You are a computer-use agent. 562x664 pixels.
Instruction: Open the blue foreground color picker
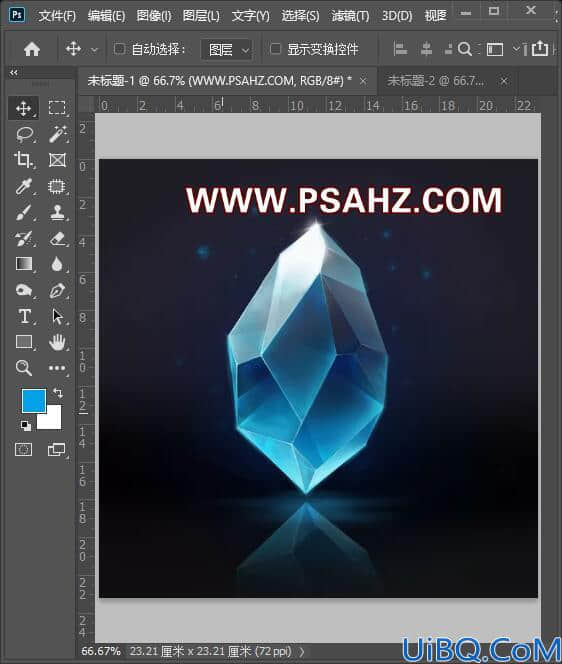point(32,399)
